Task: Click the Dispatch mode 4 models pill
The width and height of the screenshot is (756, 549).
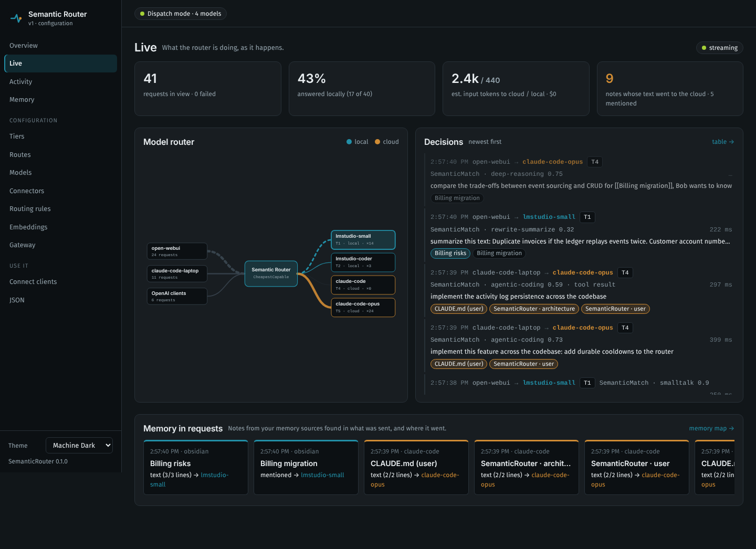Action: [x=181, y=14]
